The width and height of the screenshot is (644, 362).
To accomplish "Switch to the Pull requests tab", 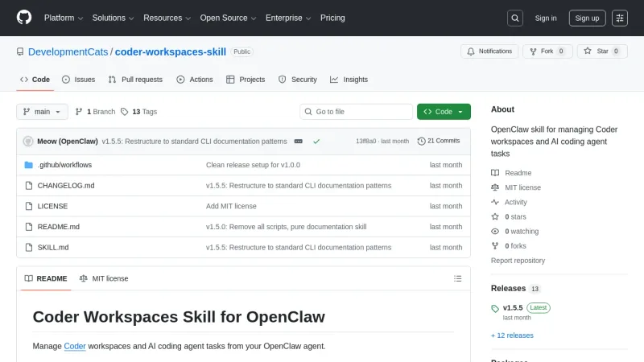I will 135,80.
